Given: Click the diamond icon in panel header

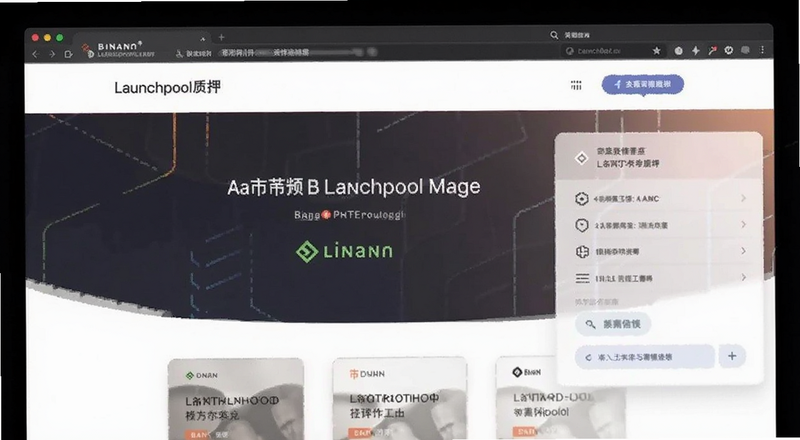Looking at the screenshot, I should (581, 158).
